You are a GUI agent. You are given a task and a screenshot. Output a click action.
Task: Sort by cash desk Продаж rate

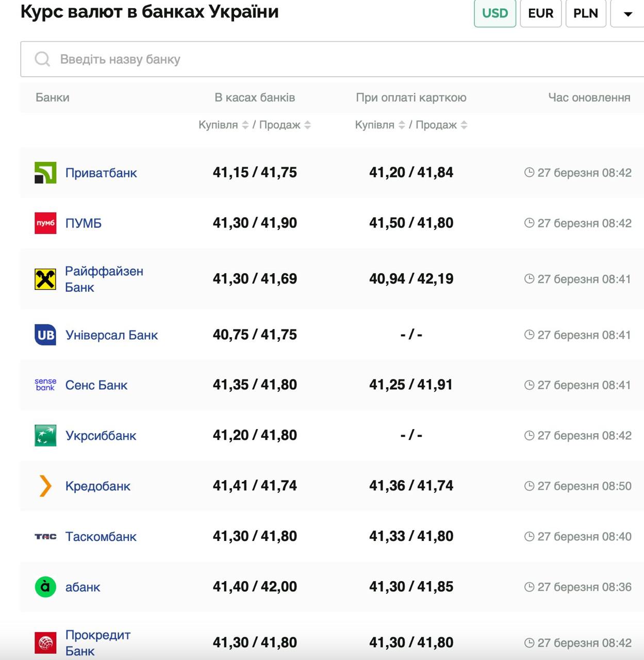point(308,125)
